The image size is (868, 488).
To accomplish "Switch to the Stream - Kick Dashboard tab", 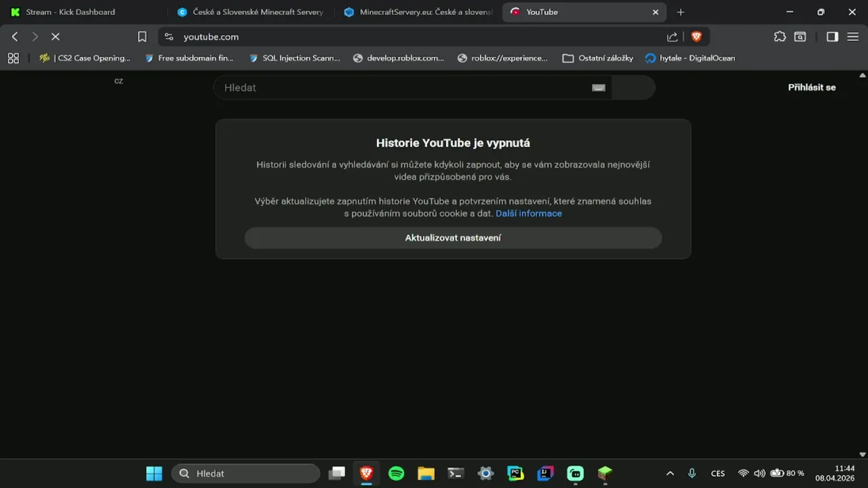I will coord(84,12).
